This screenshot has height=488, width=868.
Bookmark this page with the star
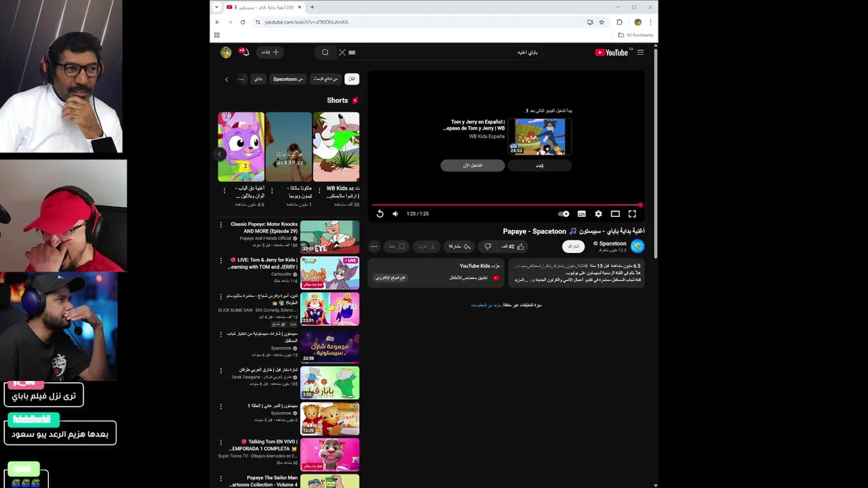tap(601, 22)
